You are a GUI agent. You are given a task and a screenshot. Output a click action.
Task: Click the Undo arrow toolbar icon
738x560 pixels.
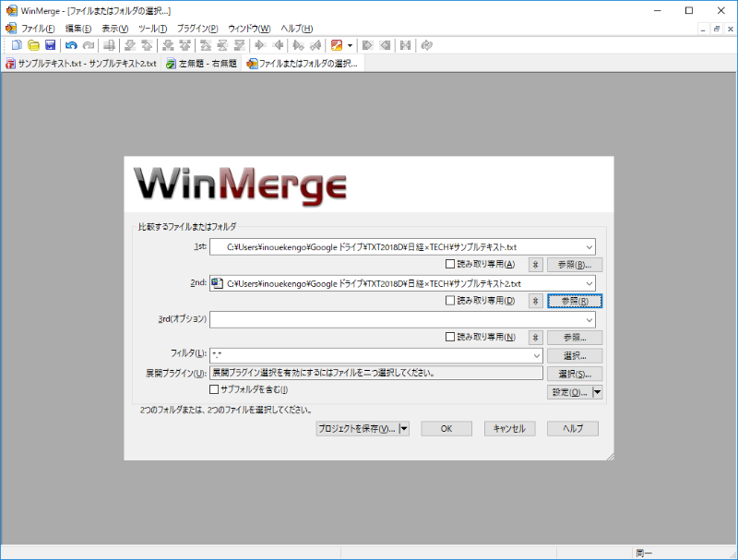(71, 45)
